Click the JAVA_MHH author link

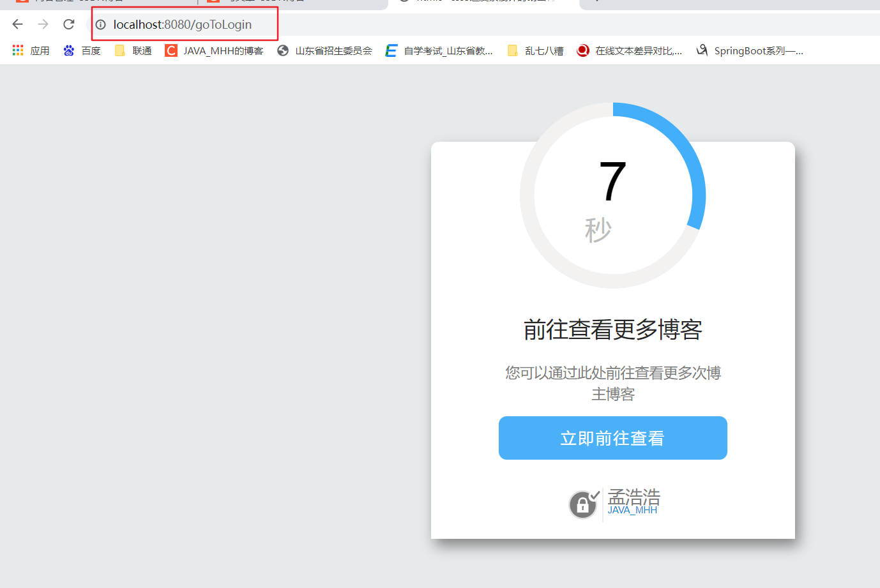click(x=633, y=510)
